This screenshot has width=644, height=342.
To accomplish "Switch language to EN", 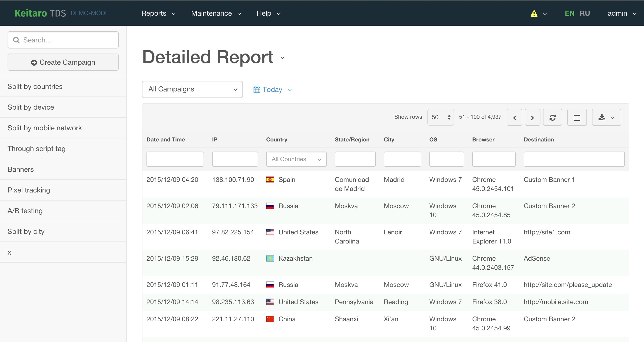I will pos(569,13).
